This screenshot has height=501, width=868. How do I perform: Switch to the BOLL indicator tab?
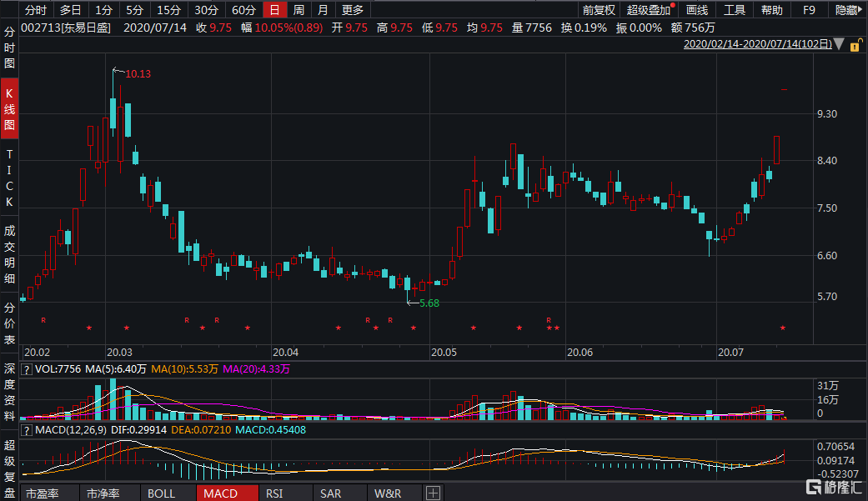click(162, 492)
